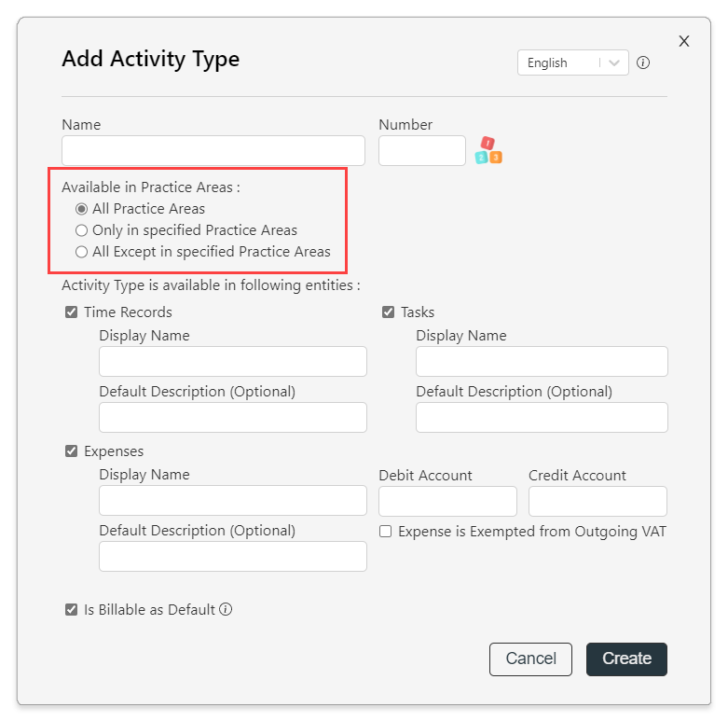Enable Expense is Exempted from Outgoing VAT
Screen dimensions: 728x721
click(385, 531)
